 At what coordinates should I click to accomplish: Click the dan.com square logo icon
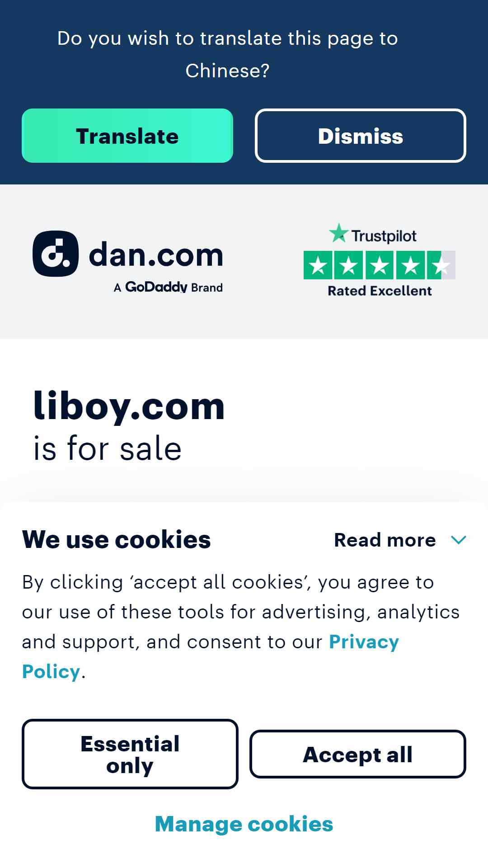tap(56, 254)
